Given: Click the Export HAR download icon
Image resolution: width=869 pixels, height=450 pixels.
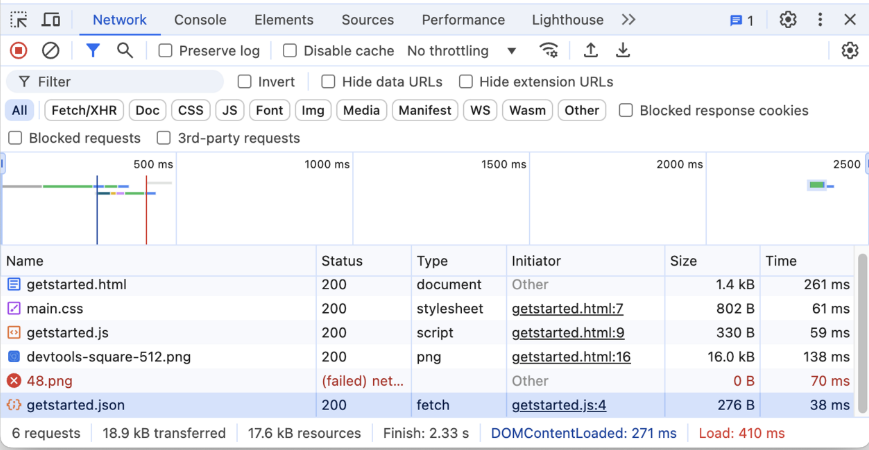Looking at the screenshot, I should click(x=623, y=51).
